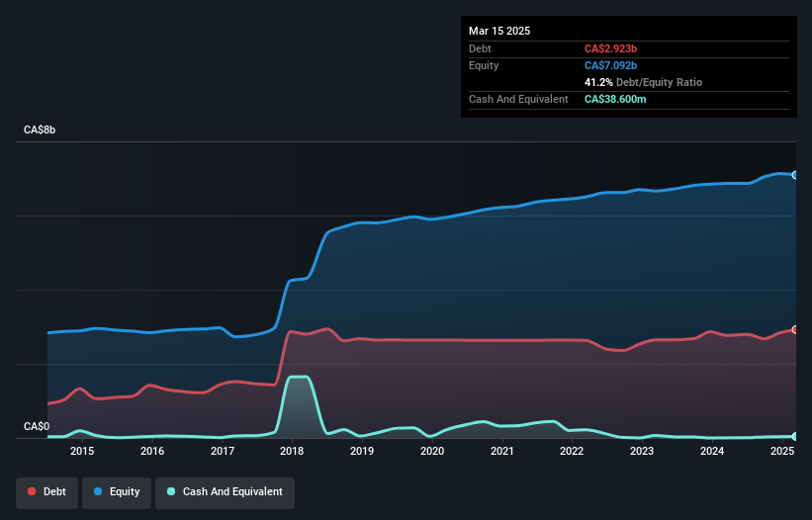Click the 2022 x-axis label
812x520 pixels.
point(572,451)
